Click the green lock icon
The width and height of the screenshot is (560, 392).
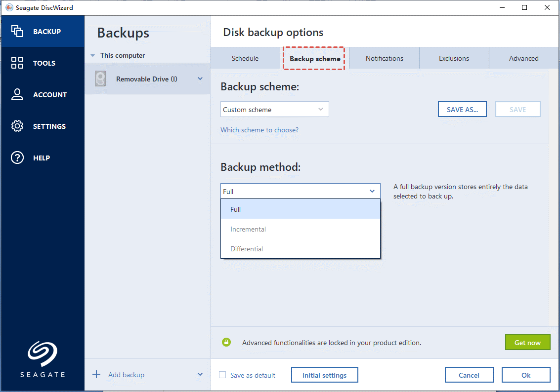click(x=226, y=342)
